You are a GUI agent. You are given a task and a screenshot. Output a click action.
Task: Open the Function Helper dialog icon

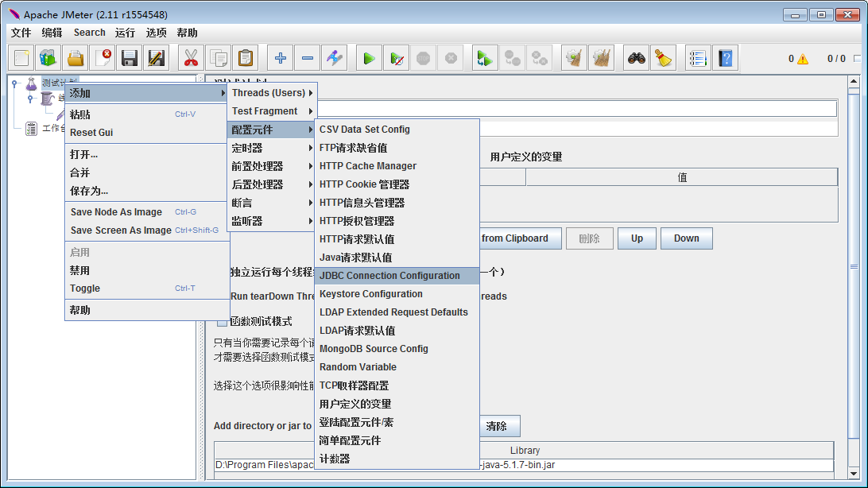[x=698, y=58]
